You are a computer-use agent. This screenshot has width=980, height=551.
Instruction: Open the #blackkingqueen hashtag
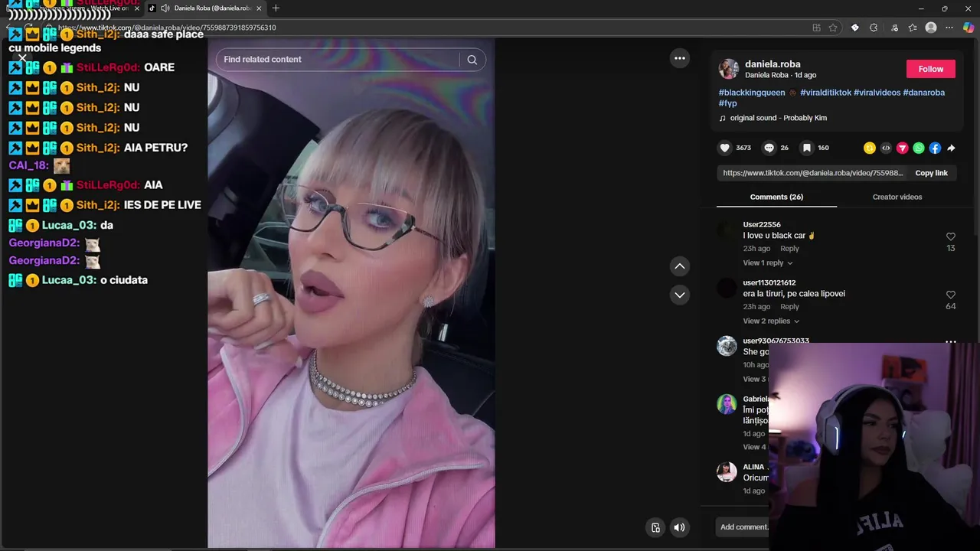click(752, 93)
